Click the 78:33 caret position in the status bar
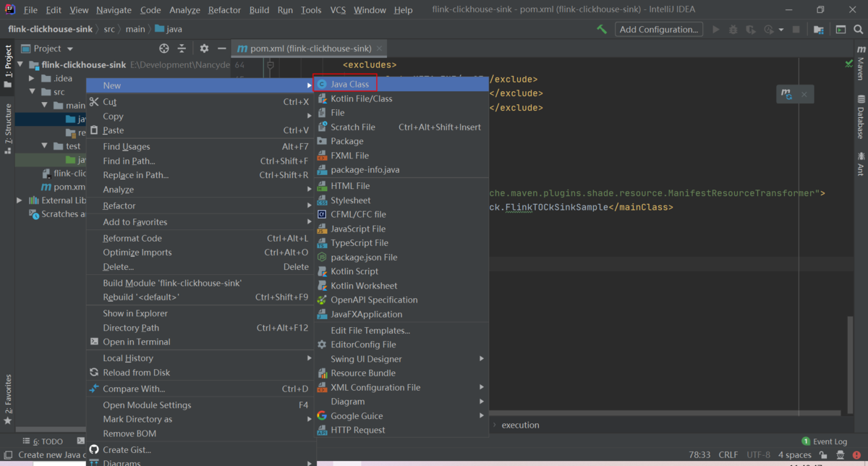The width and height of the screenshot is (868, 466). pos(699,455)
